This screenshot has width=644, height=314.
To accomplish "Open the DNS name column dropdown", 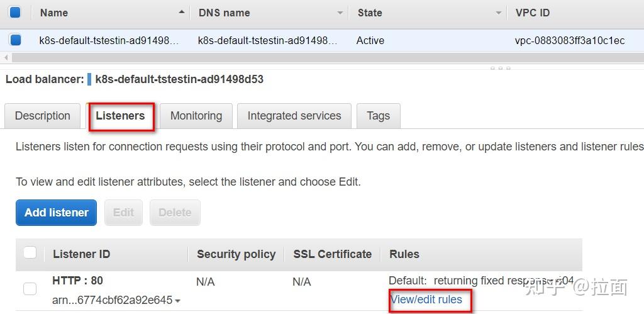I will point(340,13).
